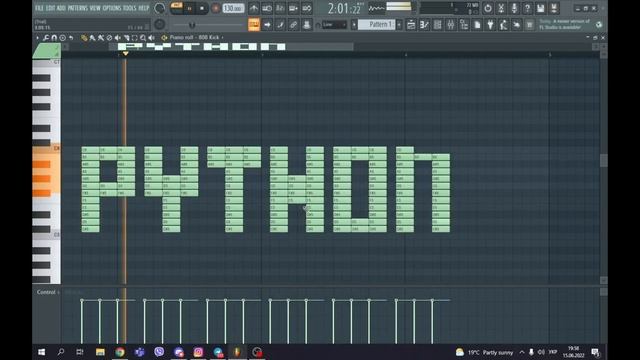Screen dimensions: 640x360
Task: Click the pause playback button
Action: point(189,8)
